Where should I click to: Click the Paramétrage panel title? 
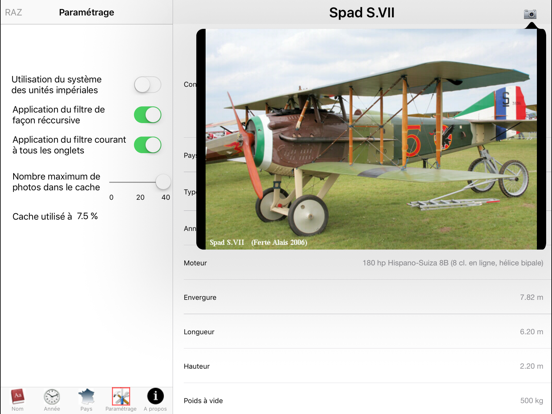pyautogui.click(x=87, y=12)
